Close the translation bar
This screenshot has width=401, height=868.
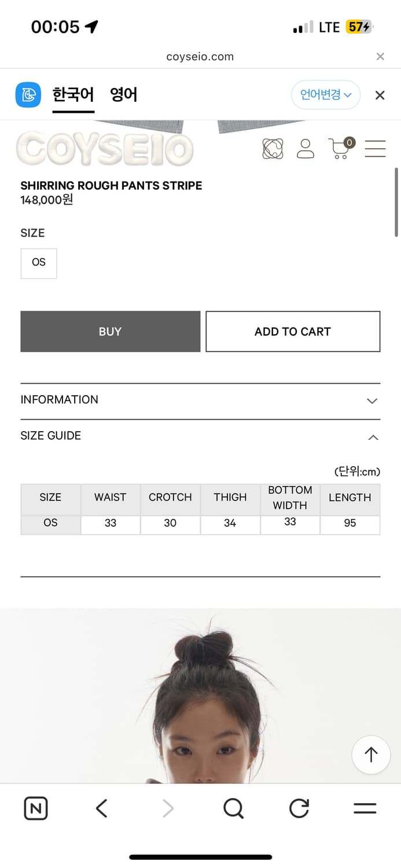pos(380,95)
